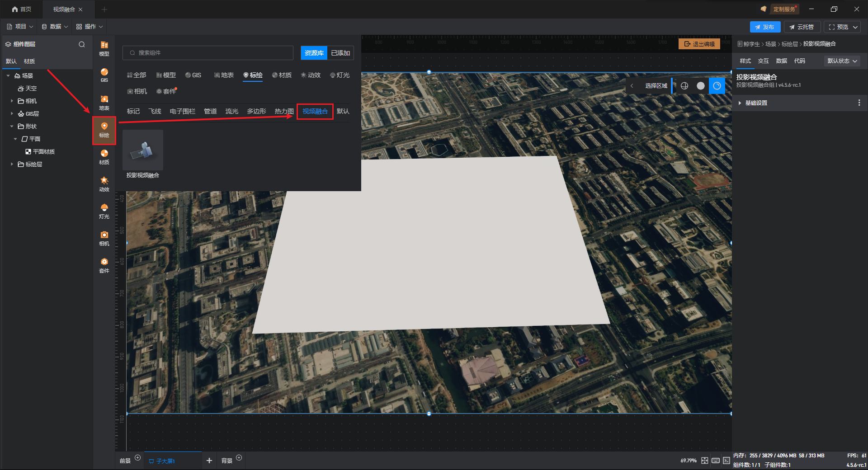Open the console icon in the status bar
This screenshot has height=470, width=868.
point(726,461)
